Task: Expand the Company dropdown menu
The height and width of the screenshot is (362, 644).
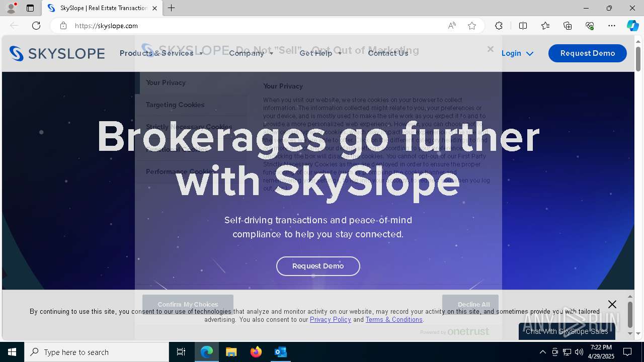Action: point(251,53)
